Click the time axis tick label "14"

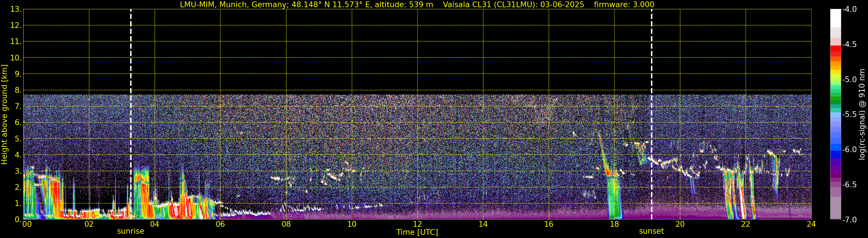[483, 224]
